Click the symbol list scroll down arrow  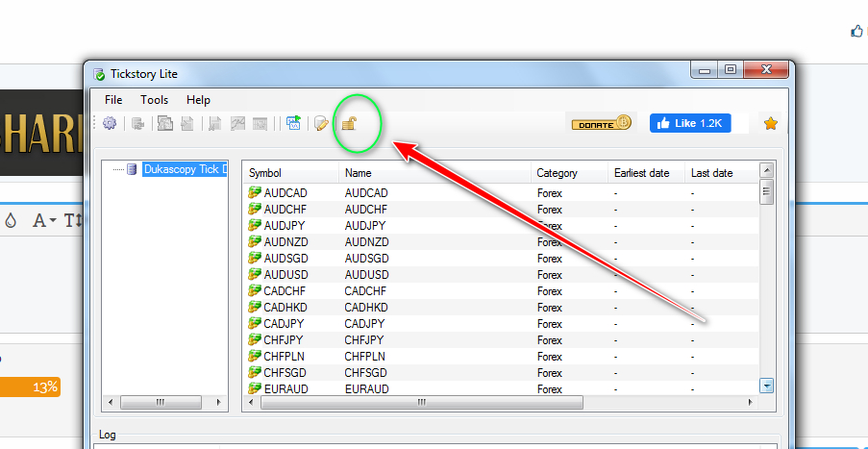tap(767, 386)
